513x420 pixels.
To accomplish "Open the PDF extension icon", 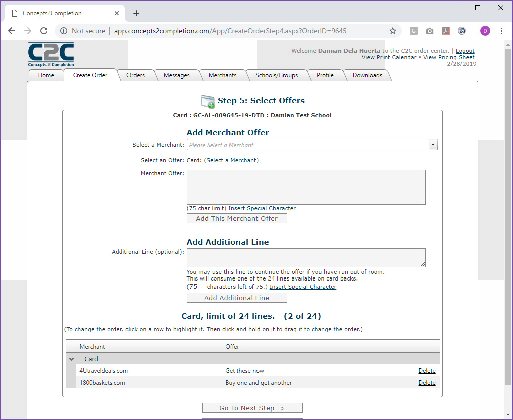I will coord(445,31).
